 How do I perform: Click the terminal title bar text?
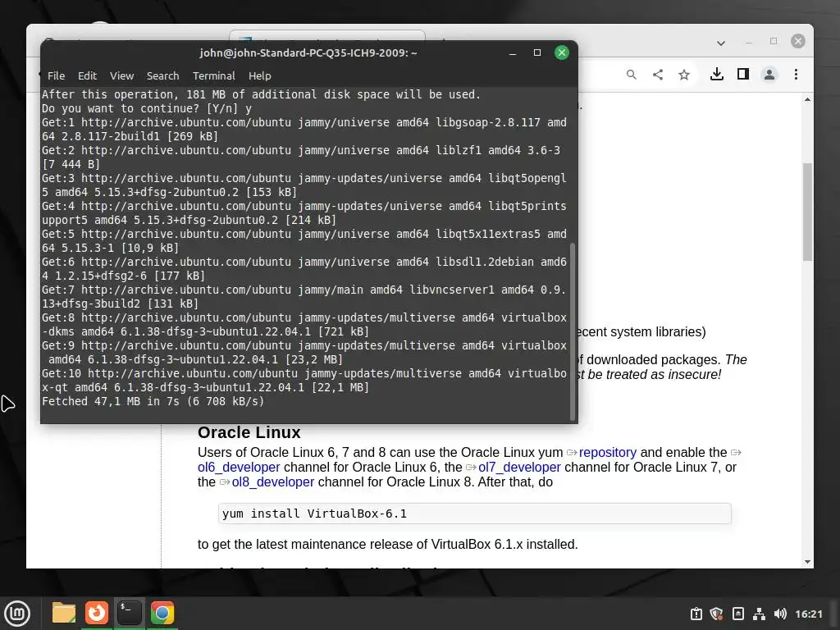coord(308,52)
